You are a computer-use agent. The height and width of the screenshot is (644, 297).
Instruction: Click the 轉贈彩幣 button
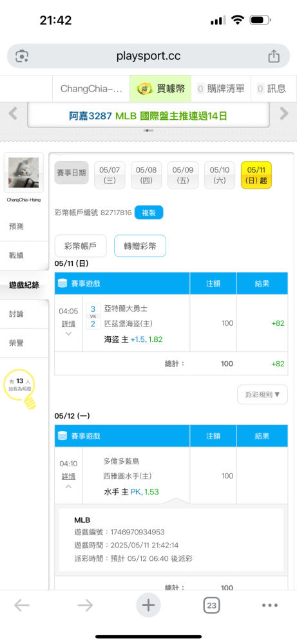point(140,246)
